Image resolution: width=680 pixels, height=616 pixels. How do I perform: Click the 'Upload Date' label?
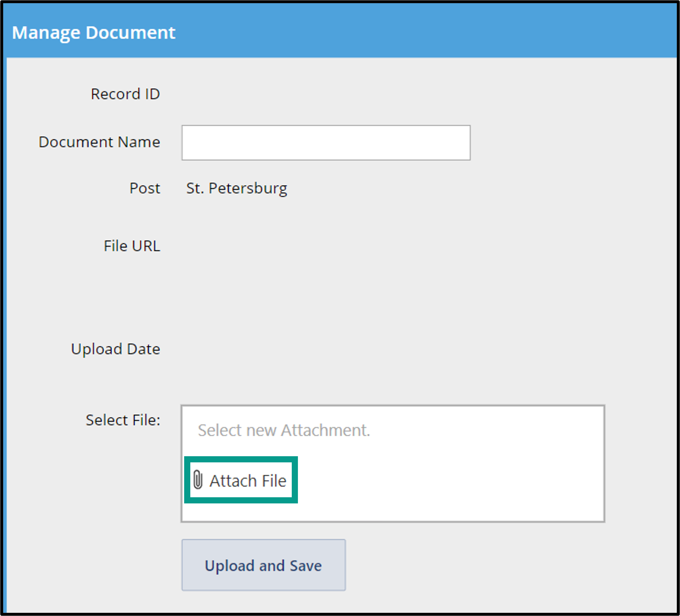(116, 349)
